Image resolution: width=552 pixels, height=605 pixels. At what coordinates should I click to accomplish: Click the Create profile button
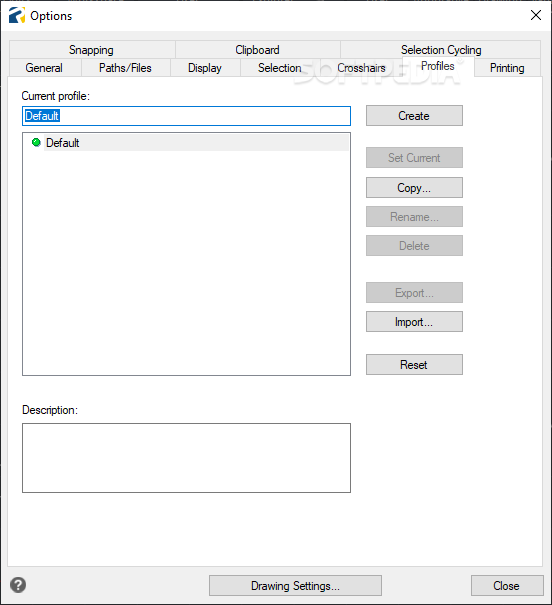[414, 116]
